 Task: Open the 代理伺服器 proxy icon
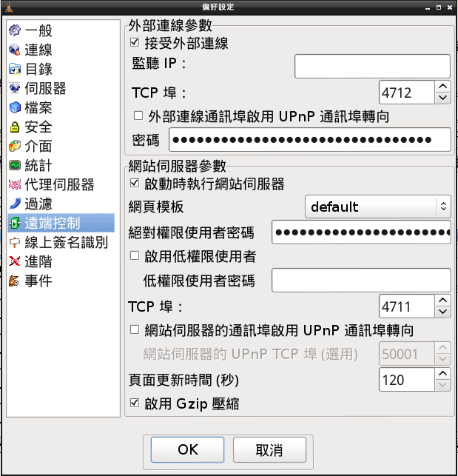pyautogui.click(x=14, y=184)
